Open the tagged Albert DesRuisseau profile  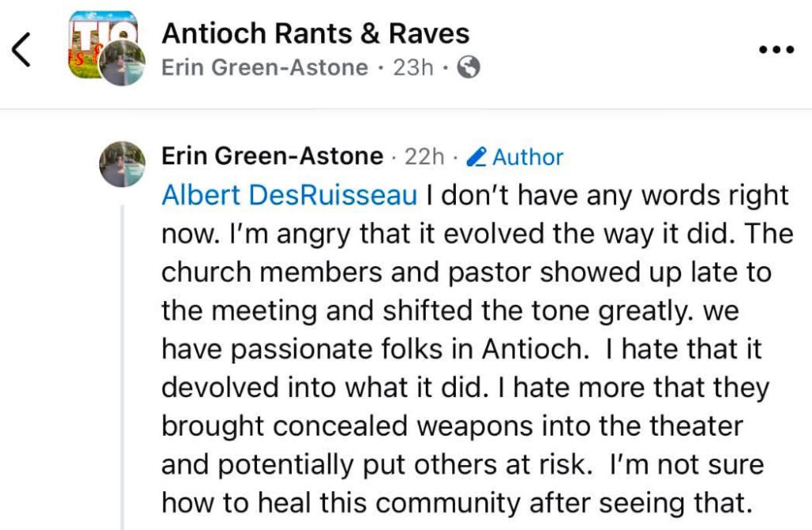289,195
